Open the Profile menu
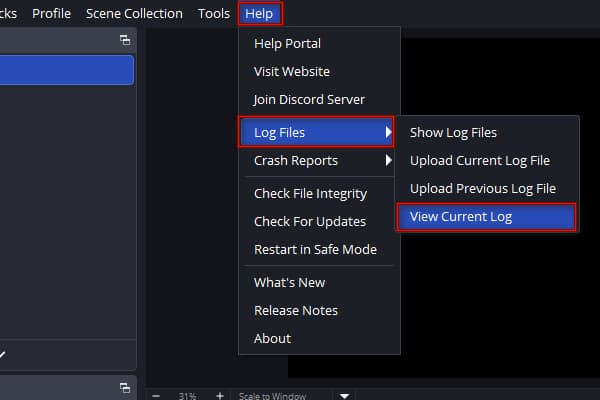This screenshot has width=600, height=400. click(x=51, y=14)
